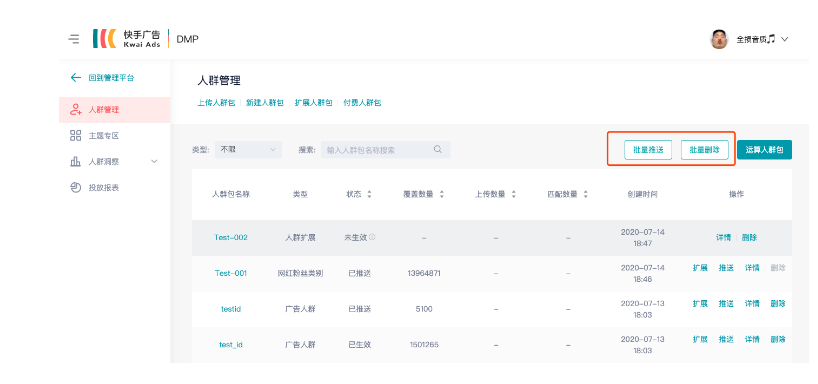The image size is (818, 384).
Task: Click the search magnifier icon
Action: [x=438, y=149]
